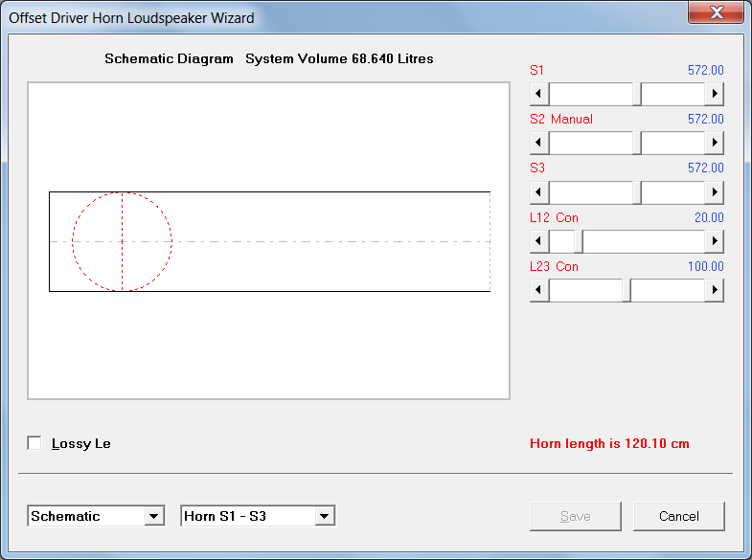Close the Horn Loudspeaker Wizard window

(717, 12)
